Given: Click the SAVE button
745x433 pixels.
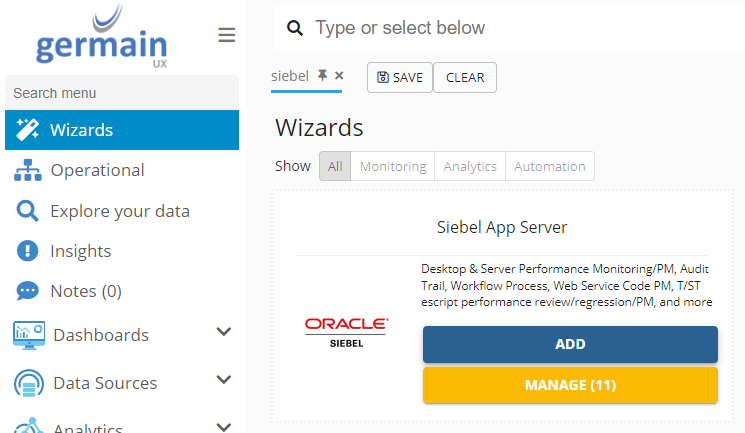Looking at the screenshot, I should point(399,78).
